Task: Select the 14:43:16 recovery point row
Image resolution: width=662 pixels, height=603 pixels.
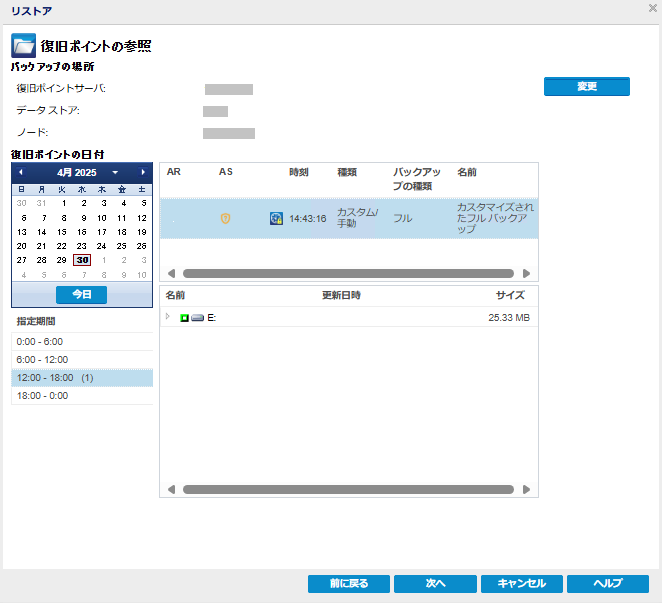Action: [x=349, y=218]
